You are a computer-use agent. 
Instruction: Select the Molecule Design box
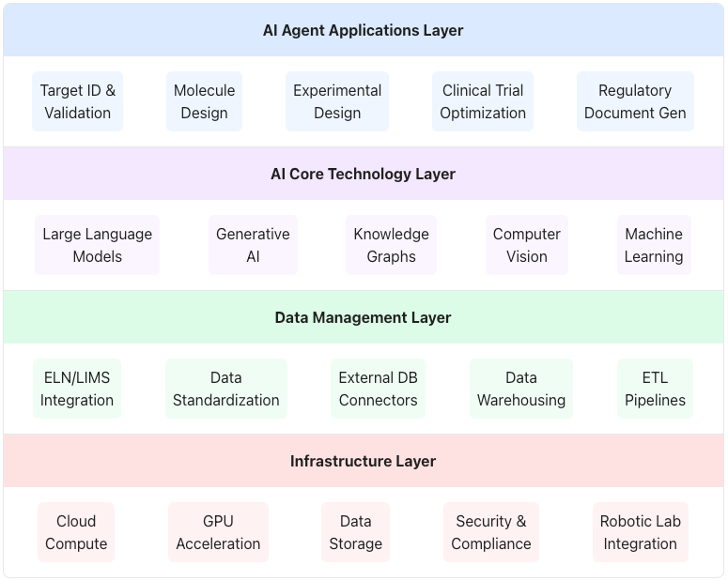[204, 101]
